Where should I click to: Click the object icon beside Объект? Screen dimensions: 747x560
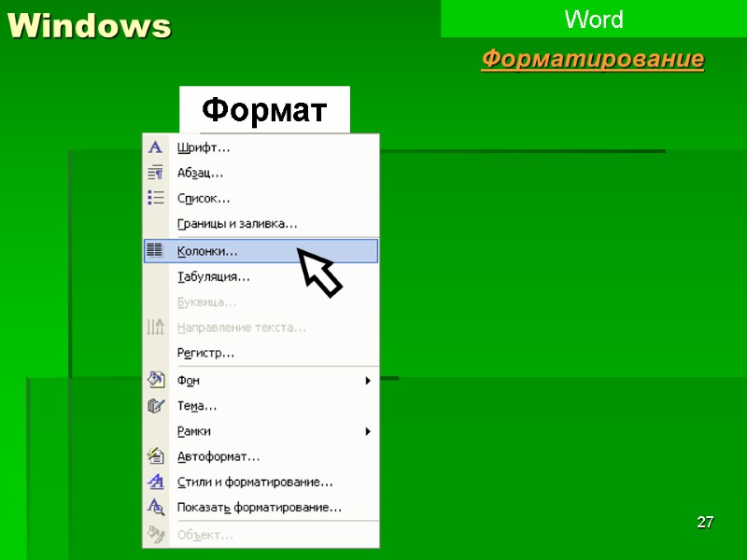(x=156, y=534)
